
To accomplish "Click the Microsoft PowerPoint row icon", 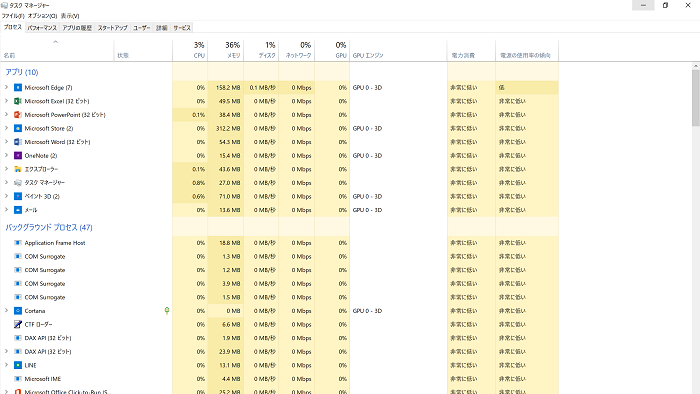I will 18,115.
